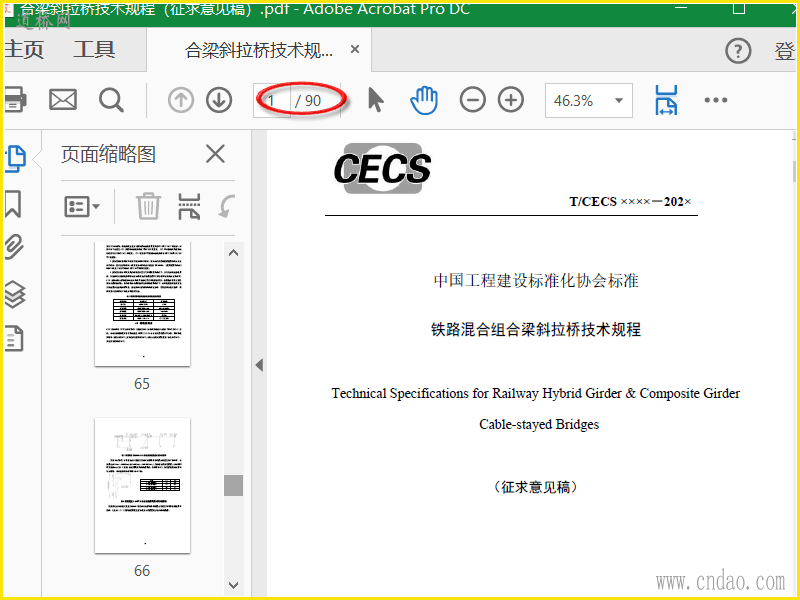Click the page number input field
Screen dimensions: 800x600
pyautogui.click(x=272, y=101)
